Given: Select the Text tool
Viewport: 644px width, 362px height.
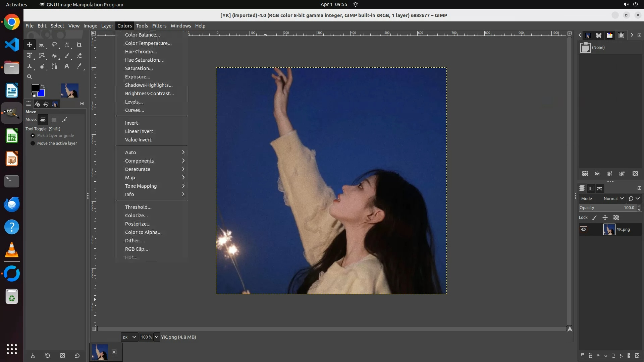Looking at the screenshot, I should [67, 66].
